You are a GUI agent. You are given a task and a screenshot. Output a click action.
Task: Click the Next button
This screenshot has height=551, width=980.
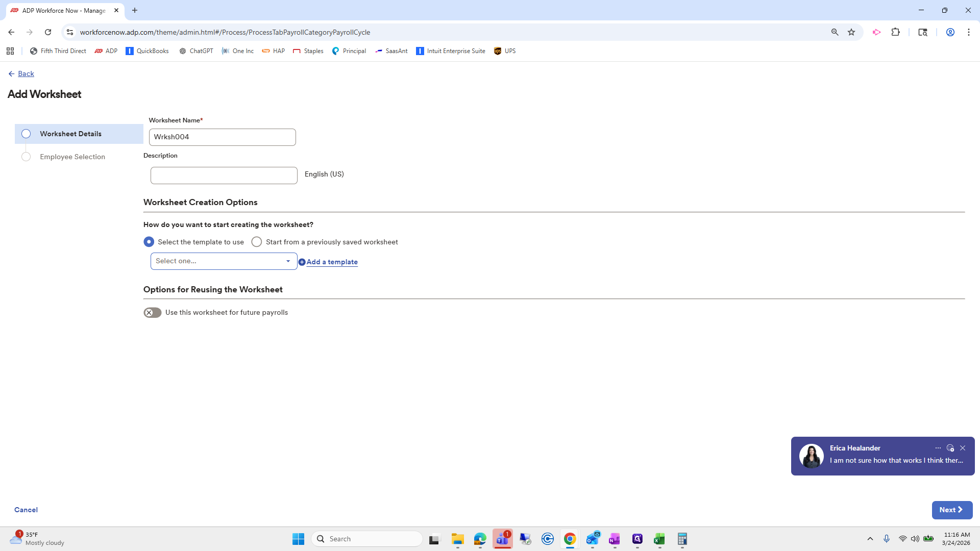point(951,510)
